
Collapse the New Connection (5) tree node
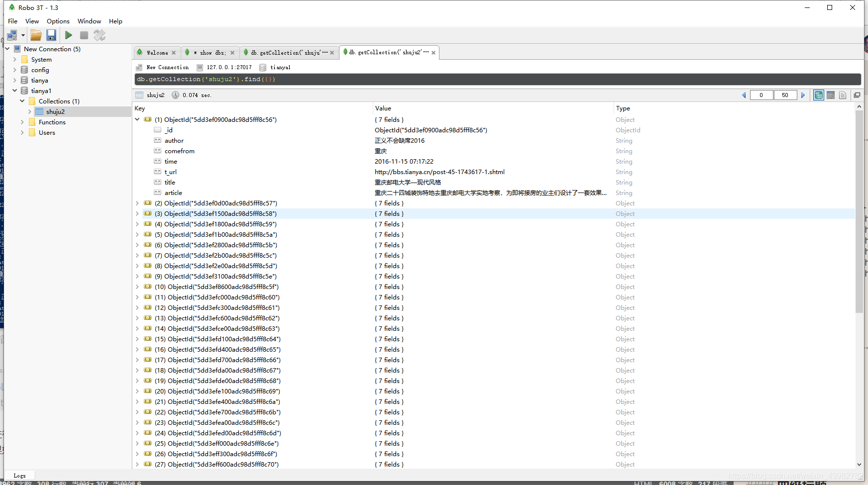pos(7,49)
